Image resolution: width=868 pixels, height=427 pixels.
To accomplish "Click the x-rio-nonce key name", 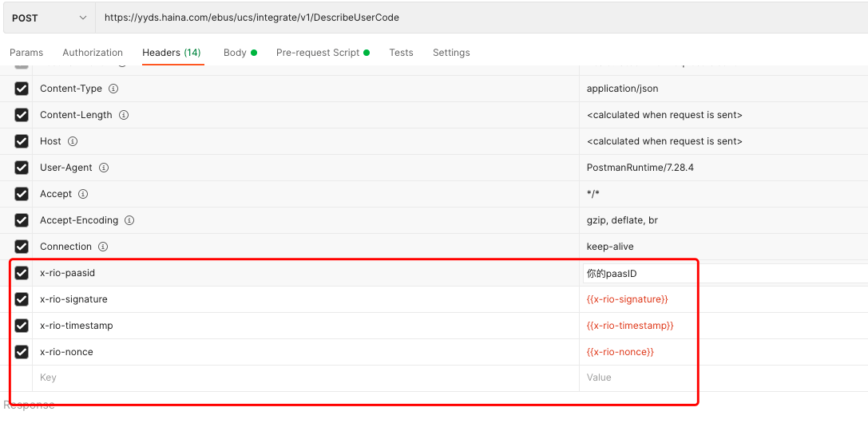I will [x=66, y=352].
